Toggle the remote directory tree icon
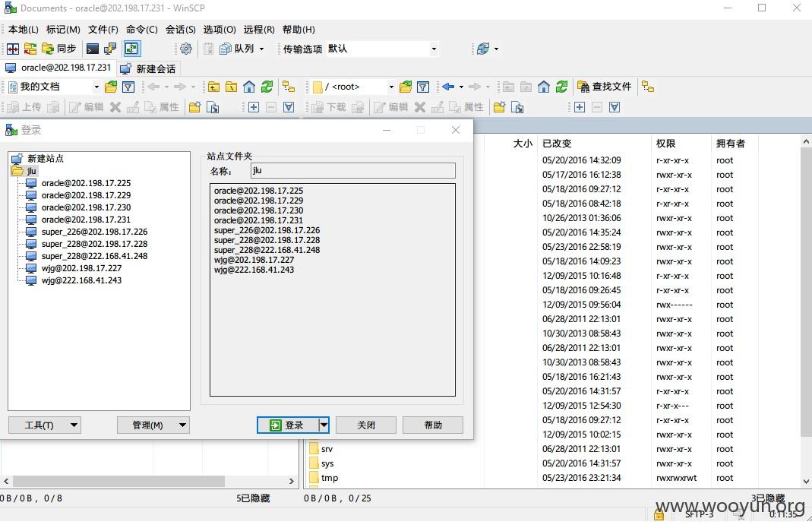Screen dimensions: 812x528 click(x=648, y=87)
